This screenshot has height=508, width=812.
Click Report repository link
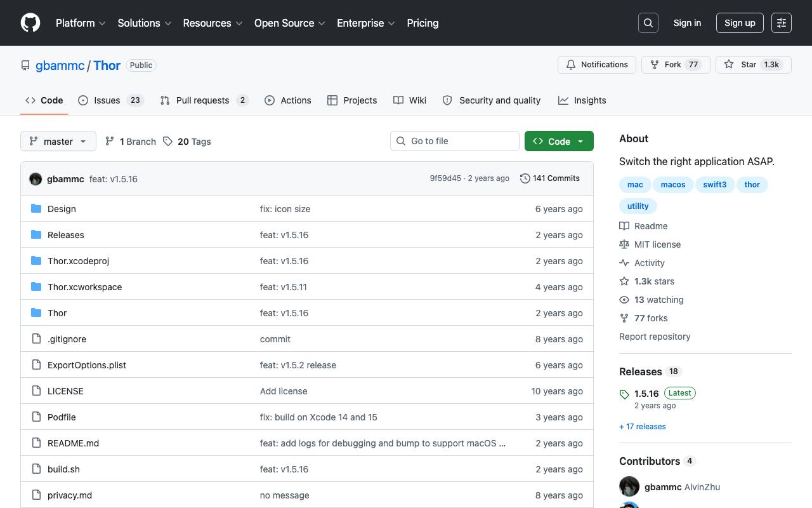point(655,337)
